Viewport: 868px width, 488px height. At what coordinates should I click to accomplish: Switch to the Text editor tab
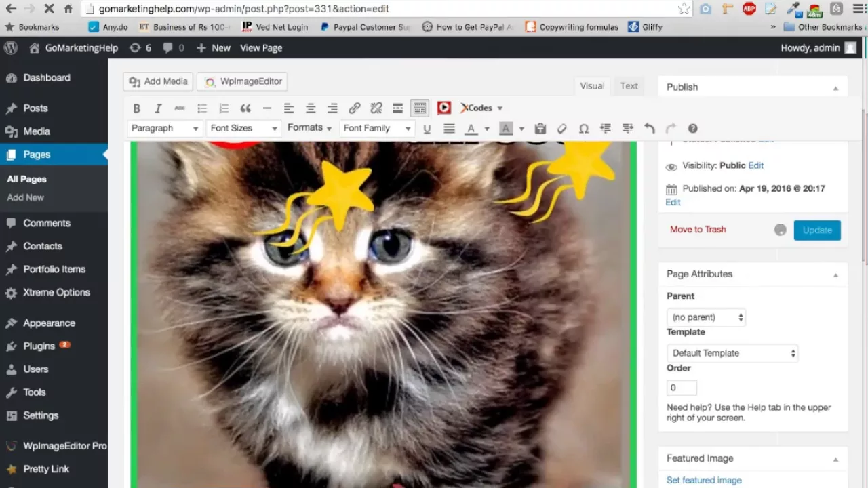pyautogui.click(x=629, y=86)
